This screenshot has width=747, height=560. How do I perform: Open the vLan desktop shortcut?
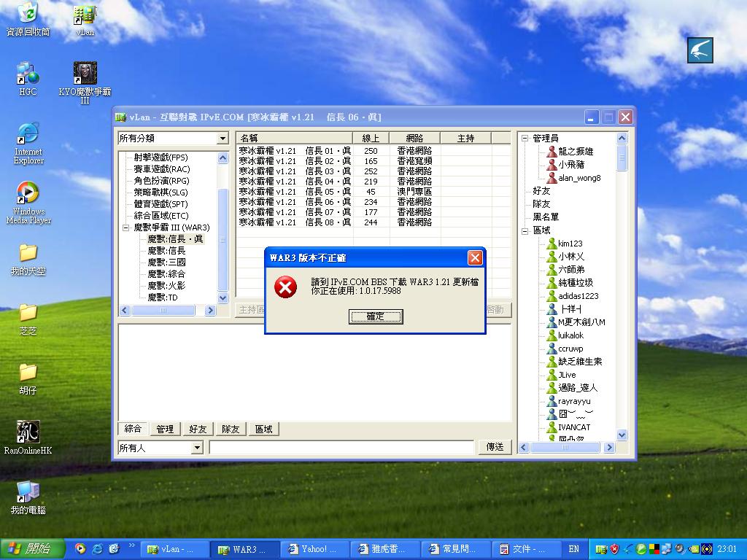[85, 16]
